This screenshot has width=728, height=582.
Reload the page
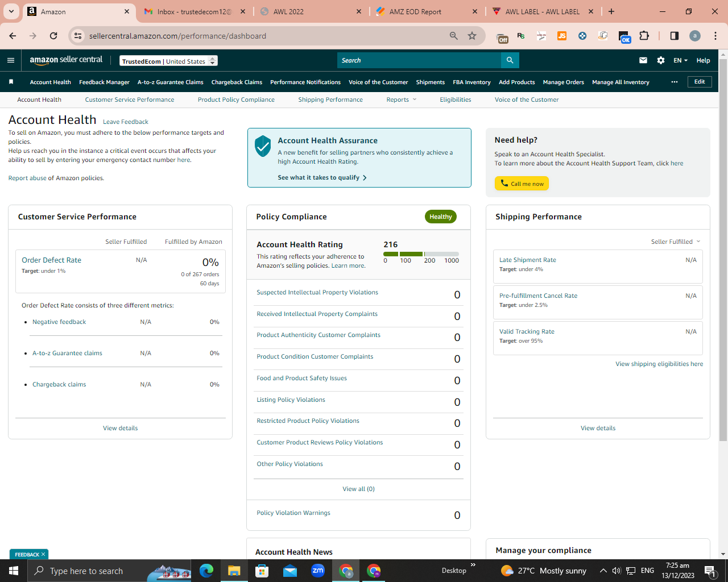click(x=53, y=36)
